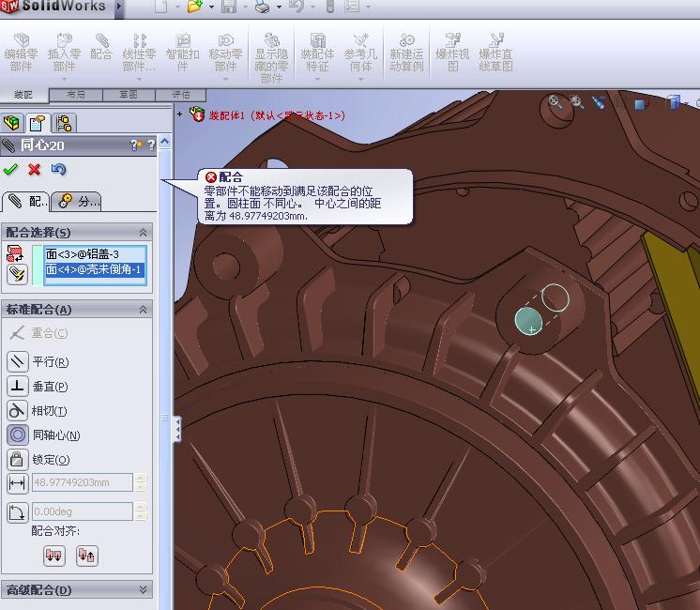This screenshot has width=700, height=610.
Task: Accept the mate with green checkmark
Action: 10,170
